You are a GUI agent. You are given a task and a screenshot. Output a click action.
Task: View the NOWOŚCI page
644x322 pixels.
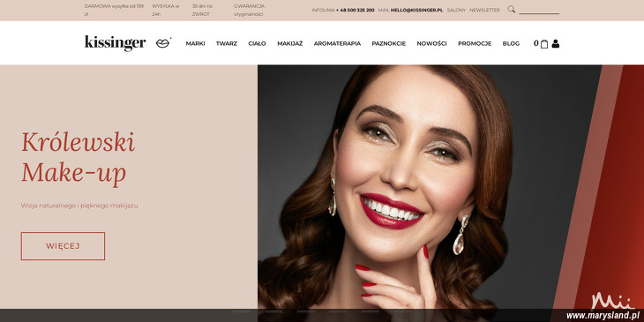(x=431, y=43)
